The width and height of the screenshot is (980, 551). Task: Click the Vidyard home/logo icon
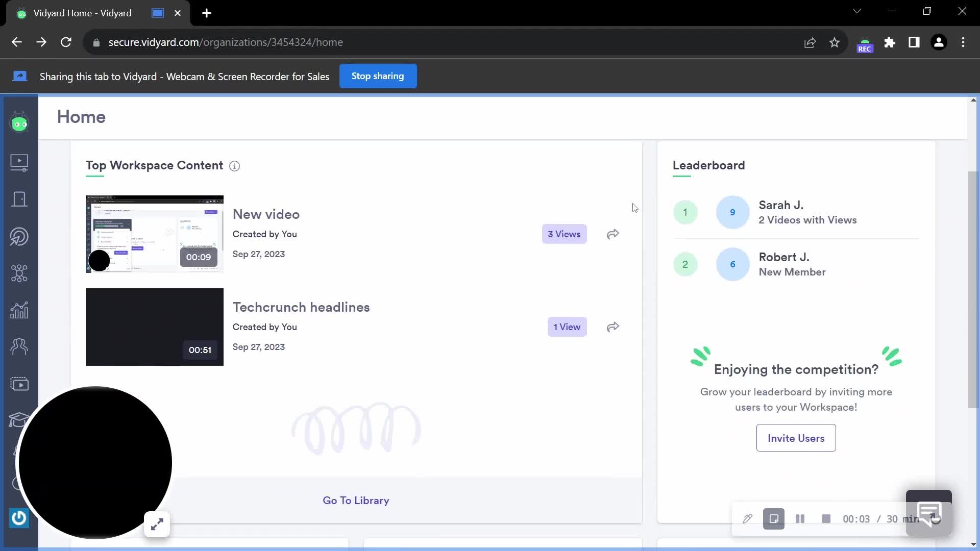[19, 124]
